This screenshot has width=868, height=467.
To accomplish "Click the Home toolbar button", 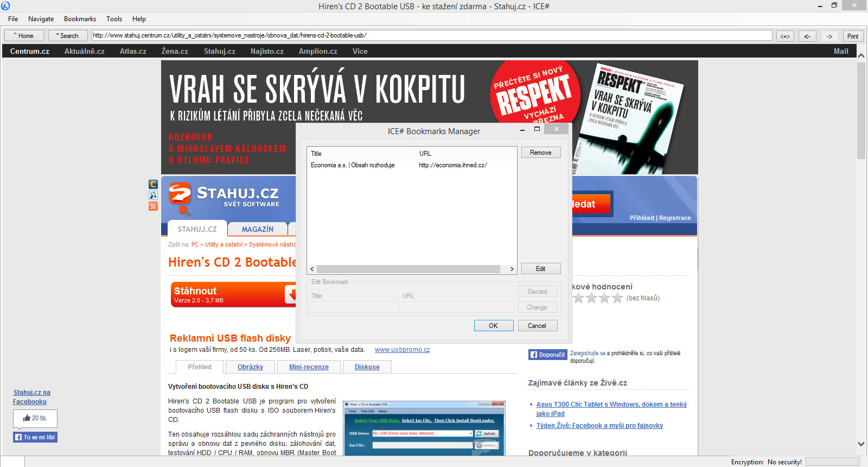I will (x=24, y=36).
